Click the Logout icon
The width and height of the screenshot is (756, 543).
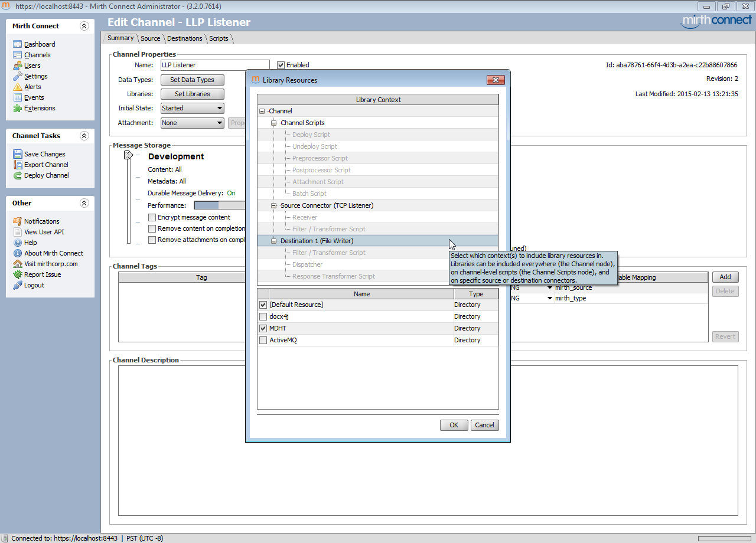(18, 285)
